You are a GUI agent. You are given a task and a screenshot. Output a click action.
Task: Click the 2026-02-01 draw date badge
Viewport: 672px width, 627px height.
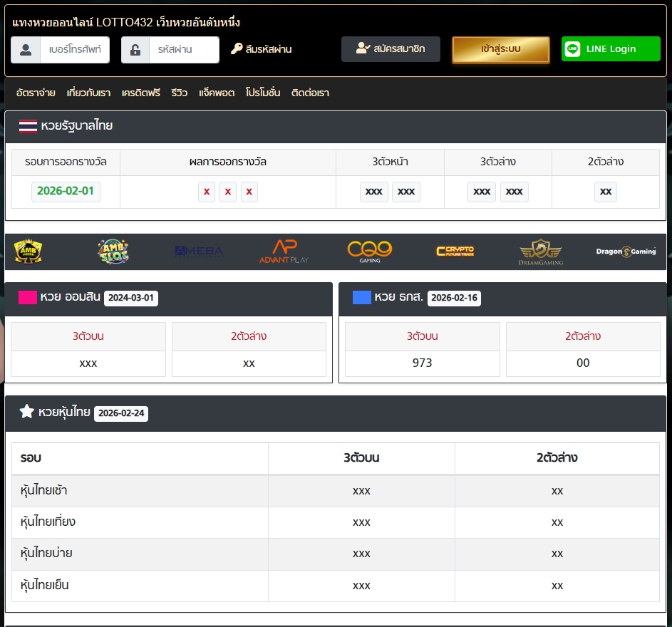66,192
